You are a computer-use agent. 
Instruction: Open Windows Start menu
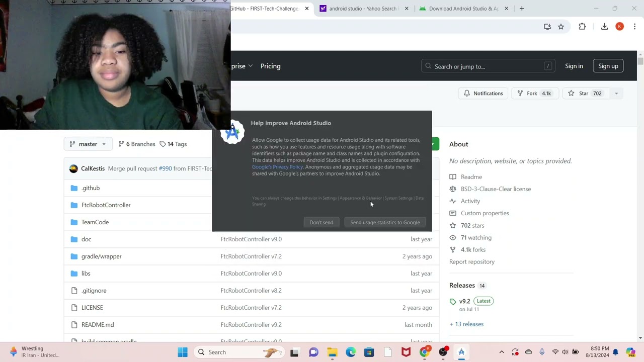coord(182,352)
